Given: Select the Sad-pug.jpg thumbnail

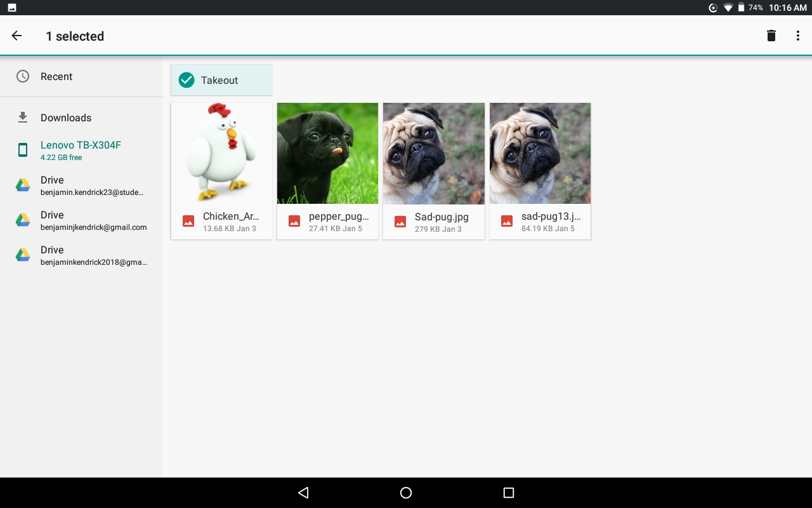Looking at the screenshot, I should pos(434,154).
